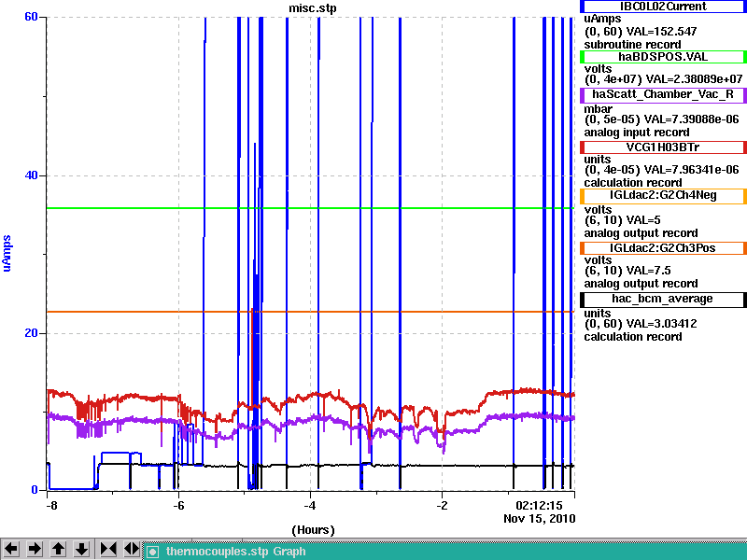Select the VCG1H03BTr legend button
The width and height of the screenshot is (747, 560).
coord(663,147)
